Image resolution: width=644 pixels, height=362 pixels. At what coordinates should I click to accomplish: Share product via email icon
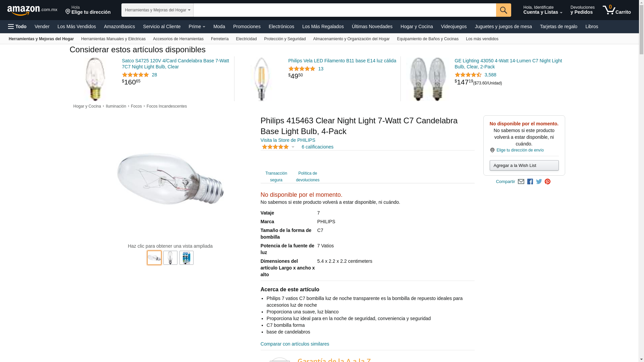521,182
